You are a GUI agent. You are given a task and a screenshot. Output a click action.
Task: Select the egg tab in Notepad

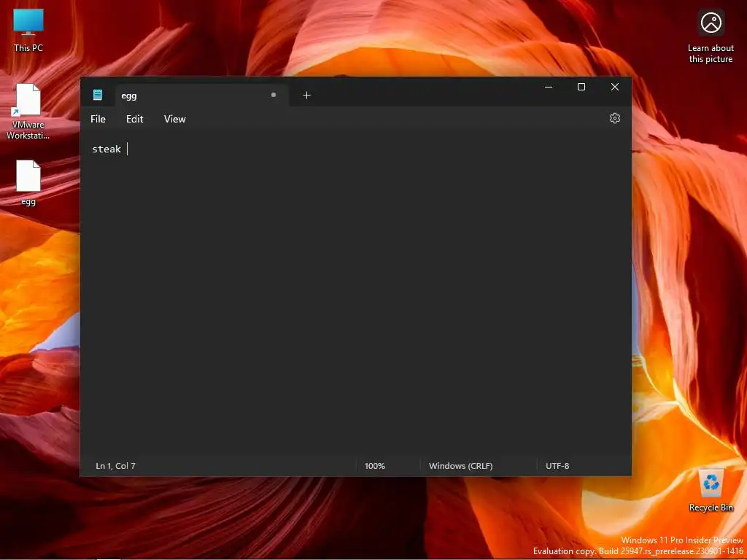pos(202,96)
